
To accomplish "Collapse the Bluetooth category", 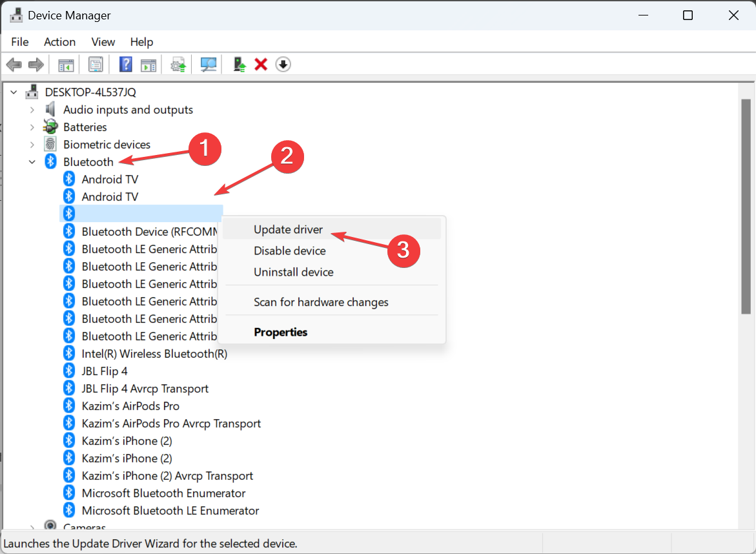I will [32, 162].
